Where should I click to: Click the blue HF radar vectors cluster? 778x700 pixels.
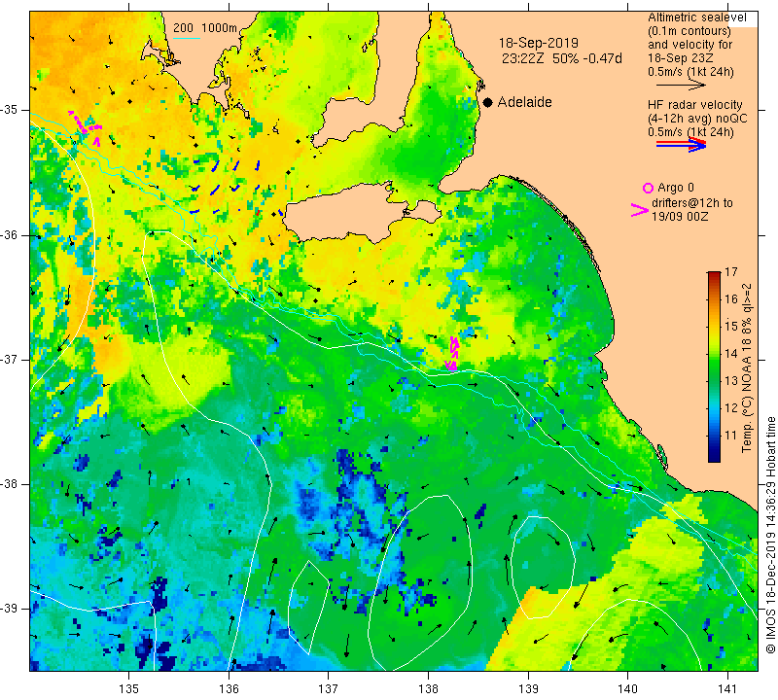225,188
